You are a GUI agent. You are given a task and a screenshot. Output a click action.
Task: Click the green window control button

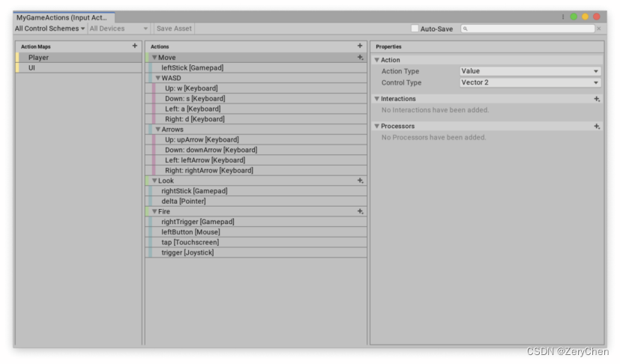(x=574, y=16)
